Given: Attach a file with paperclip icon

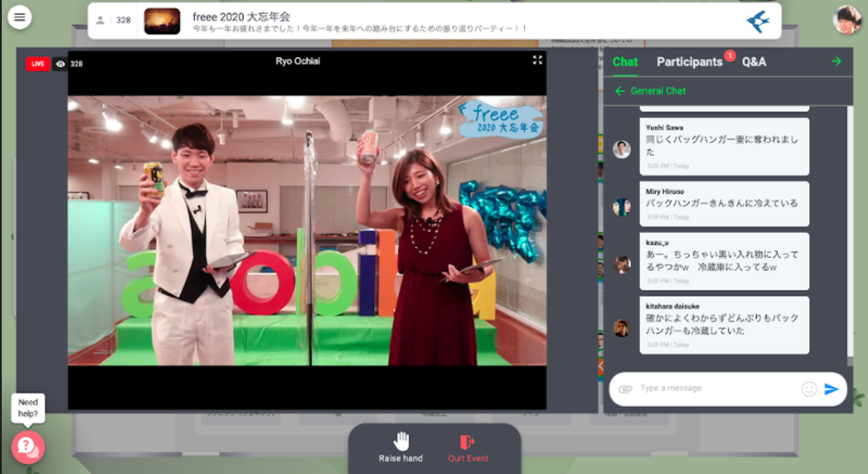Looking at the screenshot, I should coord(625,389).
